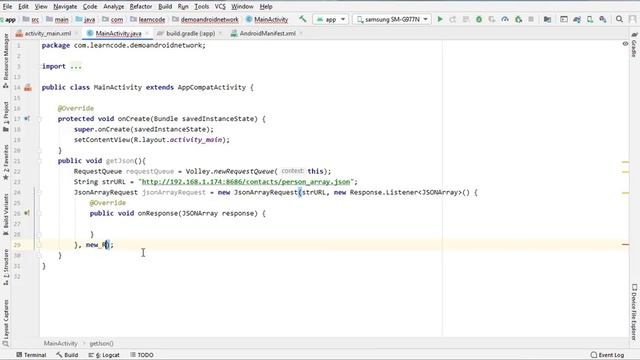Toggle the Structure side panel
The height and width of the screenshot is (360, 640).
(x=6, y=267)
